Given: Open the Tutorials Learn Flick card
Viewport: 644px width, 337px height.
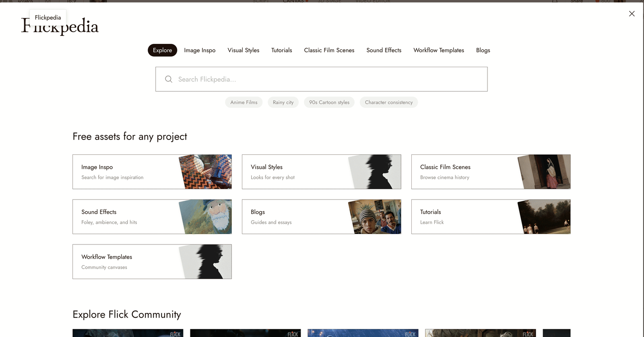Looking at the screenshot, I should pos(491,217).
